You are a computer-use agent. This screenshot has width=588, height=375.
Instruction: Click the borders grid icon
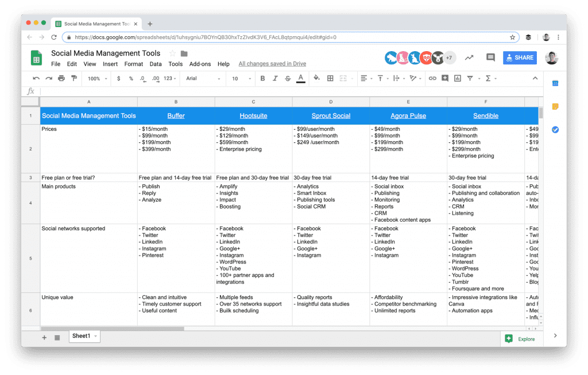pos(330,79)
